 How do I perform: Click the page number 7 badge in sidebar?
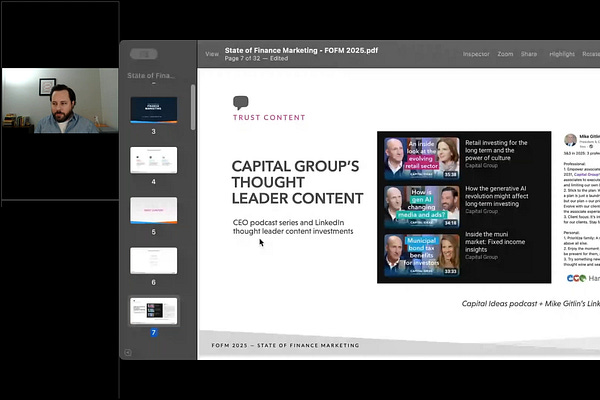153,333
